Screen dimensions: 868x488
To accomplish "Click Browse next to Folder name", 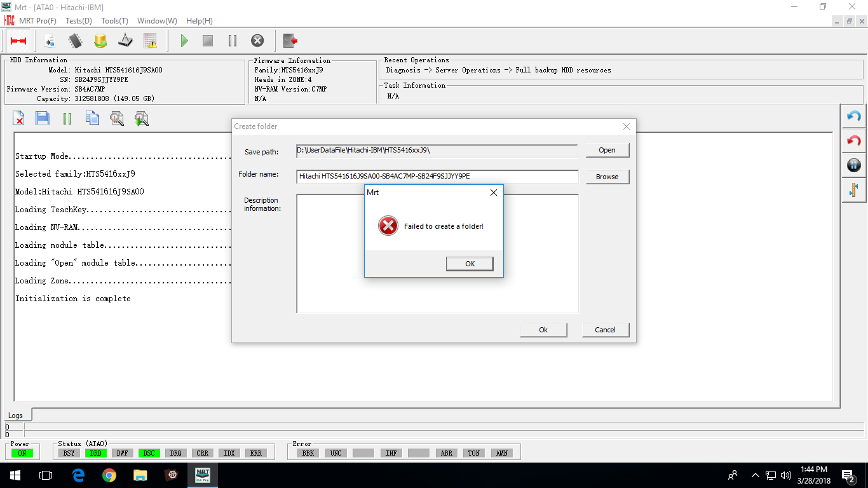I will (607, 177).
